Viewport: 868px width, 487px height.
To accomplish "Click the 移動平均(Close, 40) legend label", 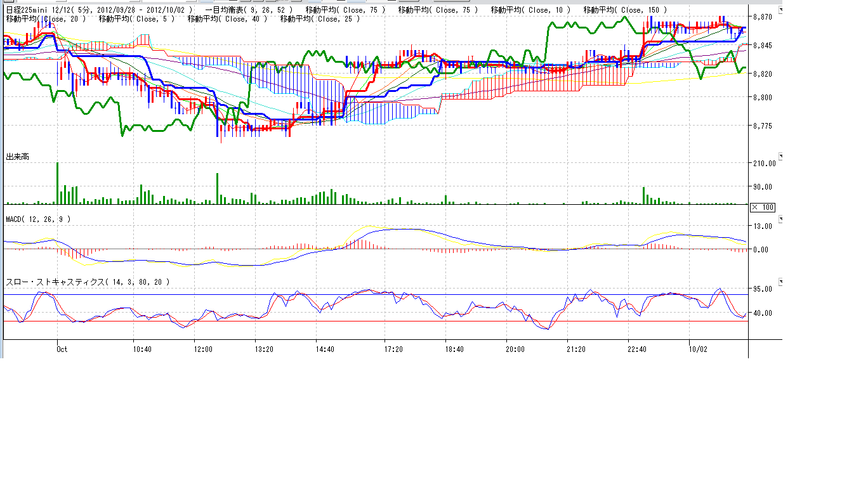I will (227, 19).
